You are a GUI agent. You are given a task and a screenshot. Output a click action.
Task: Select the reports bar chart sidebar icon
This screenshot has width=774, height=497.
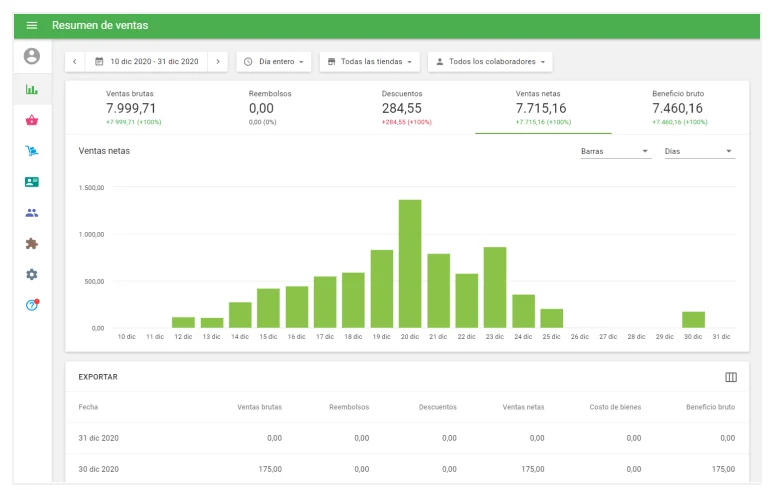click(32, 89)
